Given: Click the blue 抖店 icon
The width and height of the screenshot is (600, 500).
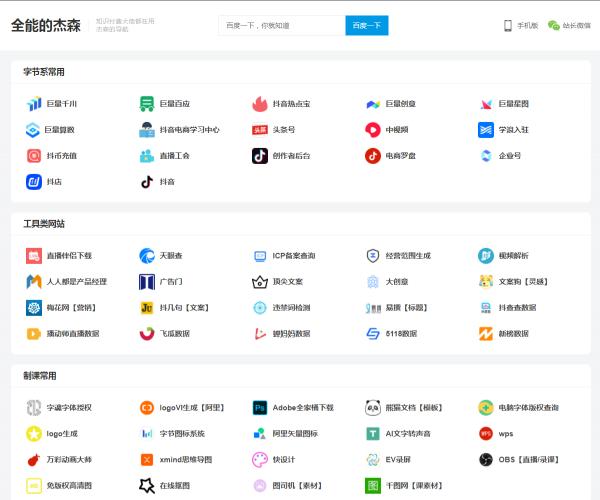Looking at the screenshot, I should [x=34, y=182].
